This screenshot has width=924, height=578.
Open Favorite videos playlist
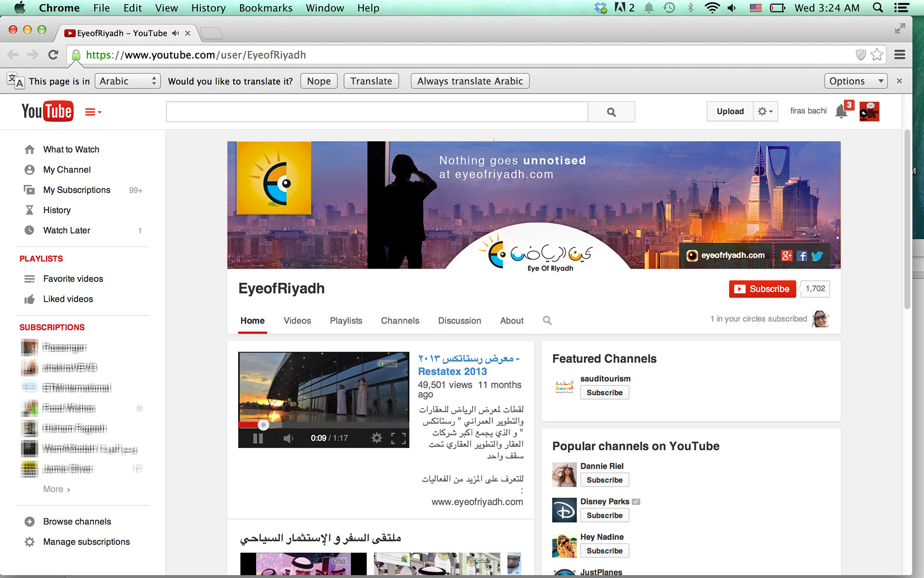(x=73, y=279)
